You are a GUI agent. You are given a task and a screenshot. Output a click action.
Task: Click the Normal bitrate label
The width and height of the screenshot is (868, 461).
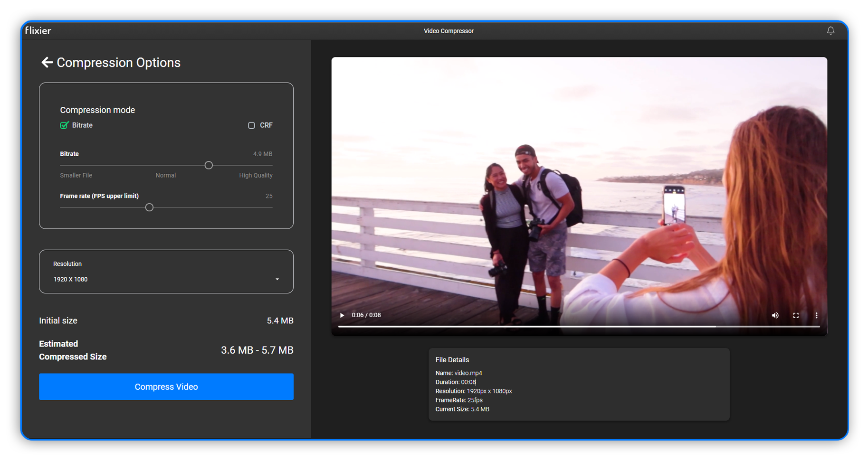(165, 175)
